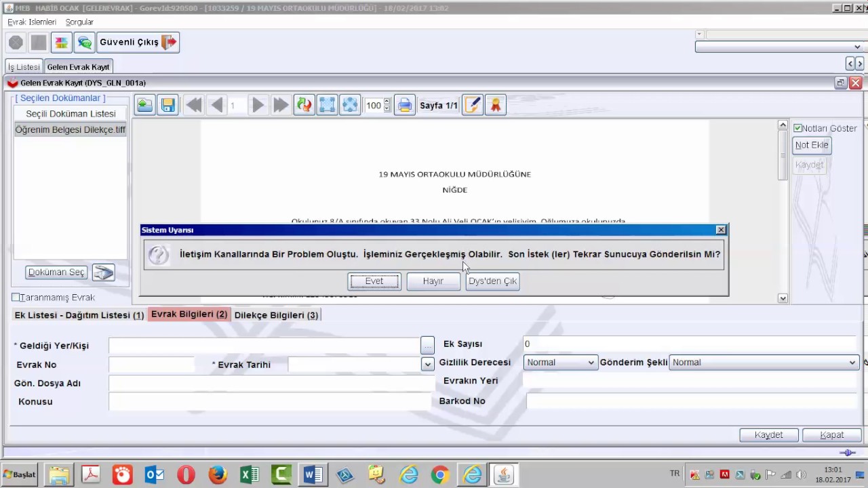868x488 pixels.
Task: Click the arrow icon beside Doküman Seç
Action: pos(103,272)
